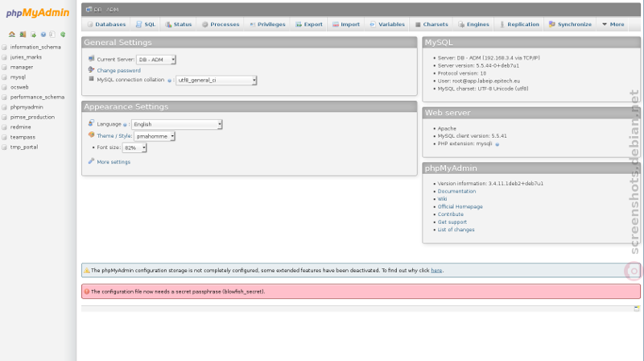Expand the More tab menu
The image size is (644, 361).
(x=613, y=24)
